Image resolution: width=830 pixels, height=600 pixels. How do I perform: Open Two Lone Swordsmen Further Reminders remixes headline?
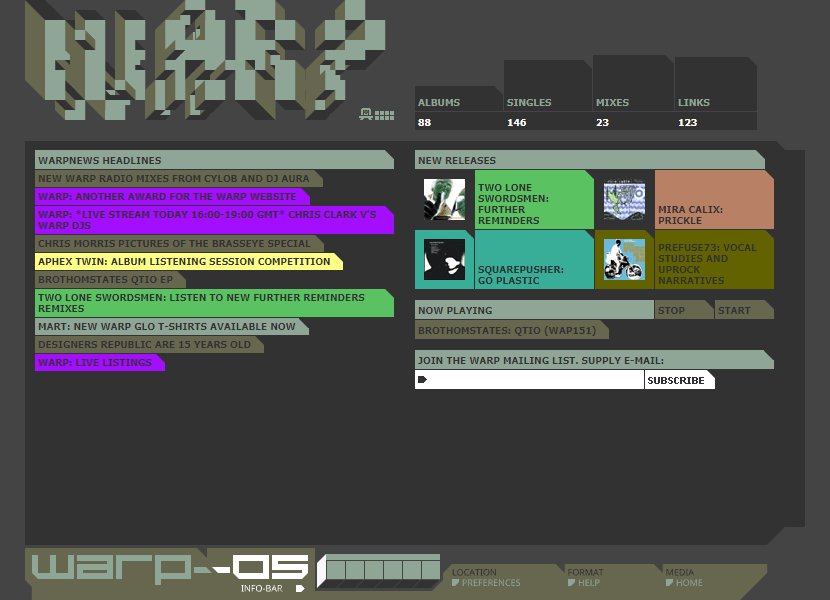(x=214, y=303)
